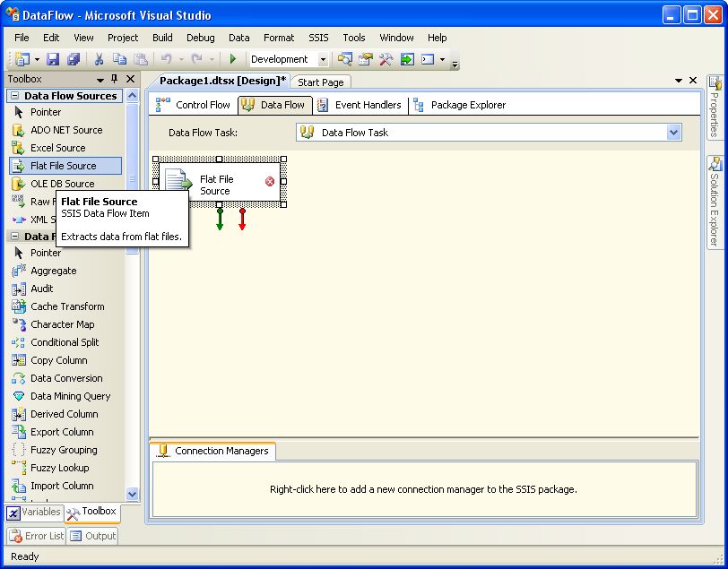
Task: Click the Cut scissors icon
Action: (99, 59)
